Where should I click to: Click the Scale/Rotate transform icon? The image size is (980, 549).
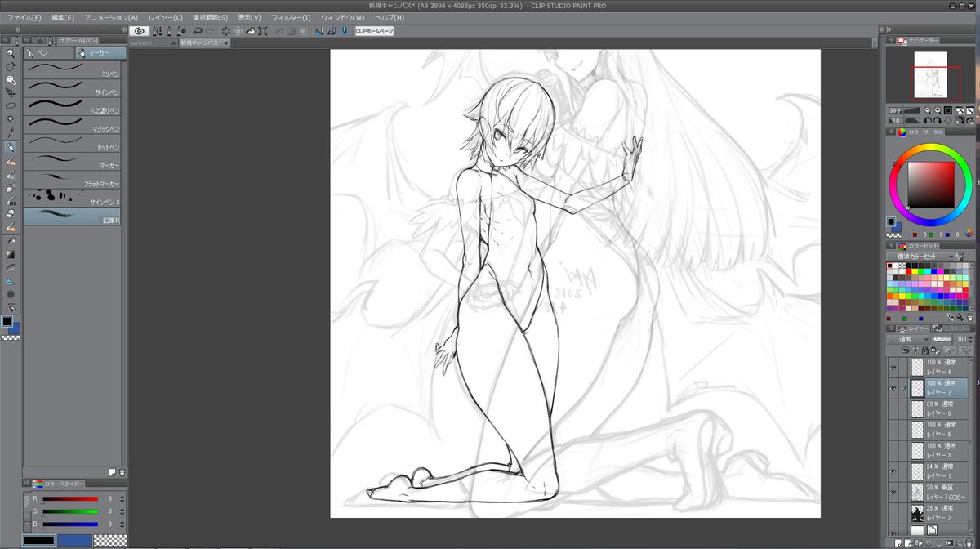coord(262,31)
